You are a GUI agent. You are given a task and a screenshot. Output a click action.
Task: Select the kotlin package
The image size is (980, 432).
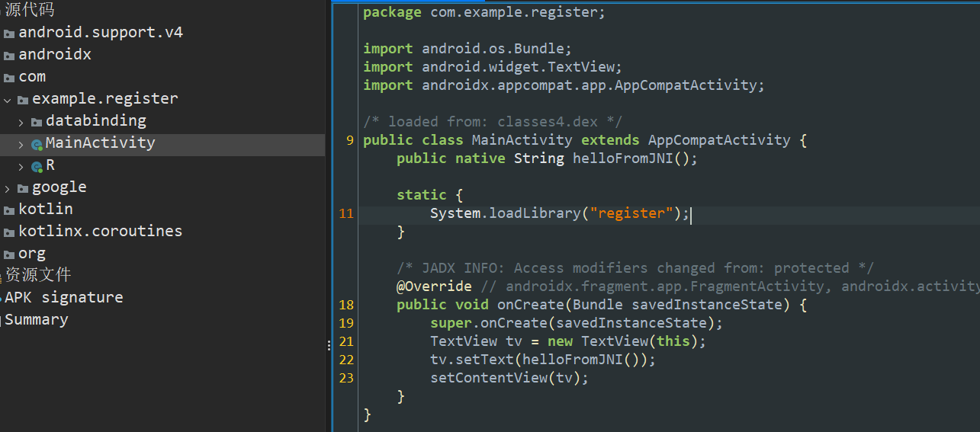click(x=46, y=210)
